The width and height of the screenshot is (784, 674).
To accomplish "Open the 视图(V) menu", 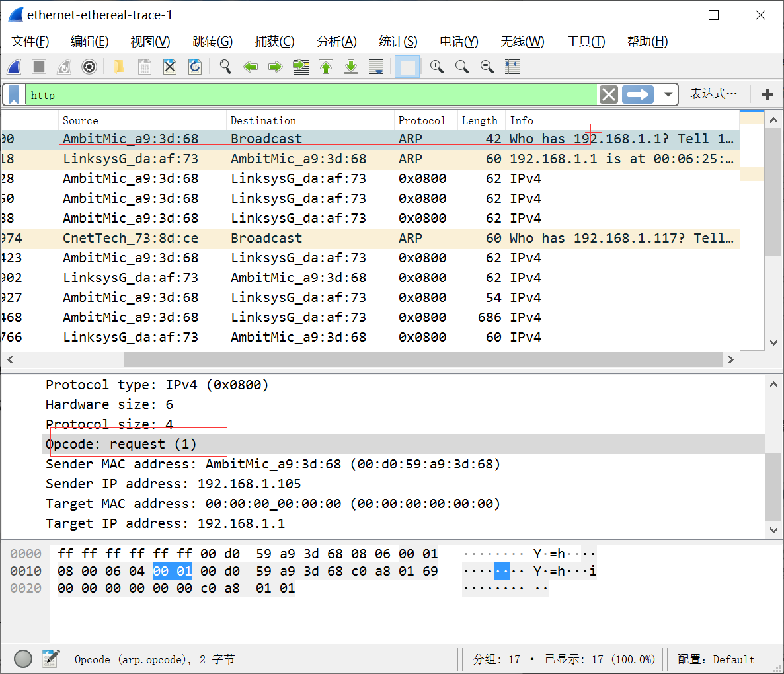I will pos(150,42).
